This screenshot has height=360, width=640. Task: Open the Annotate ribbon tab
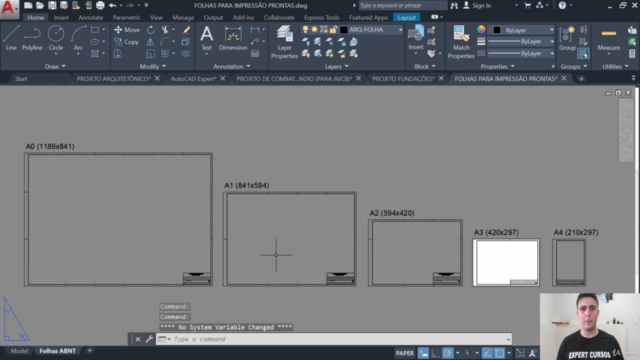(91, 18)
